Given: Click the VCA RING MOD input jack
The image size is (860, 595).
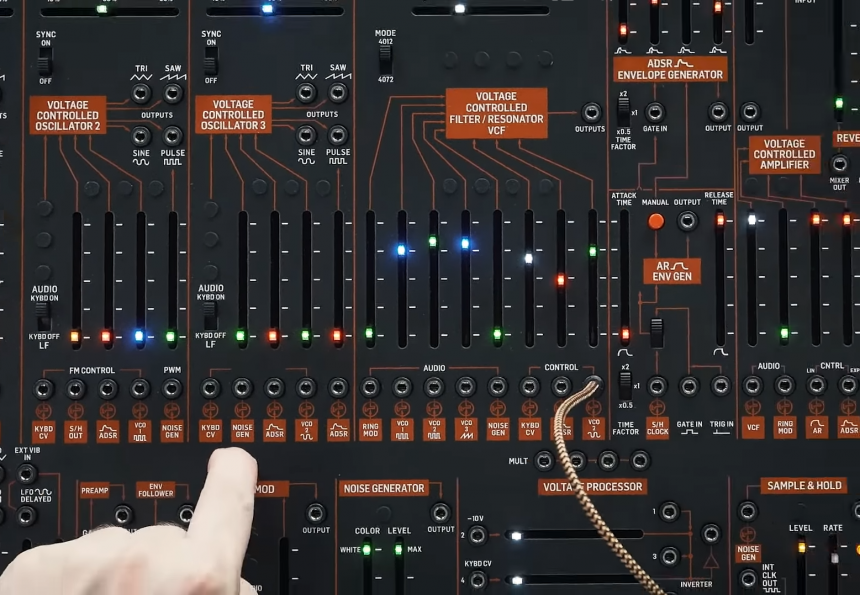Looking at the screenshot, I should (x=784, y=386).
